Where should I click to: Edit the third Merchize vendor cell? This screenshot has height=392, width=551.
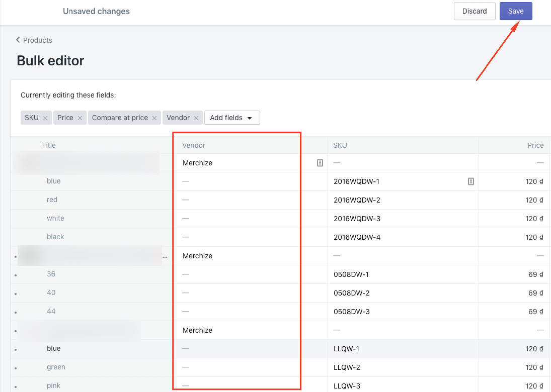[252, 330]
